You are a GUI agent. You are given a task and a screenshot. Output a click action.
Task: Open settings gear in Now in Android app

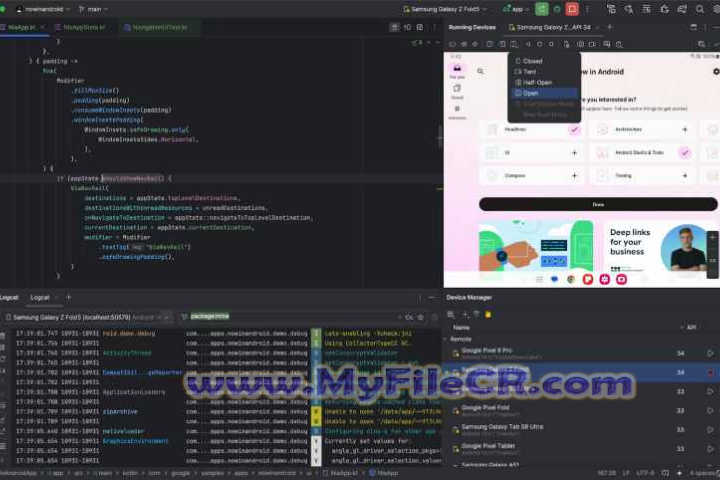(716, 72)
